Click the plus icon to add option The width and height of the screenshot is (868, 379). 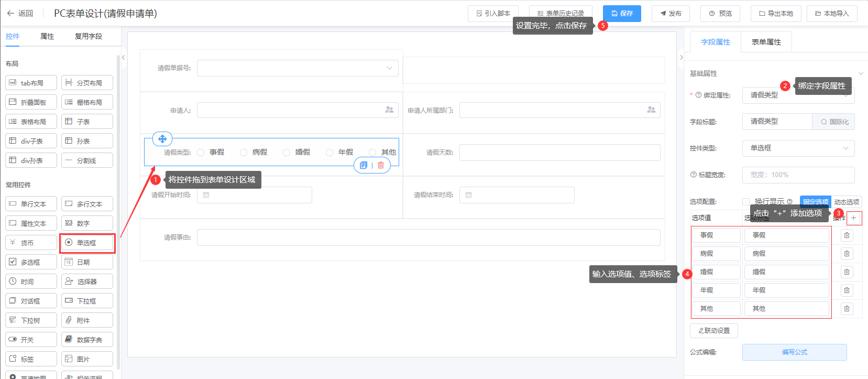pos(854,218)
